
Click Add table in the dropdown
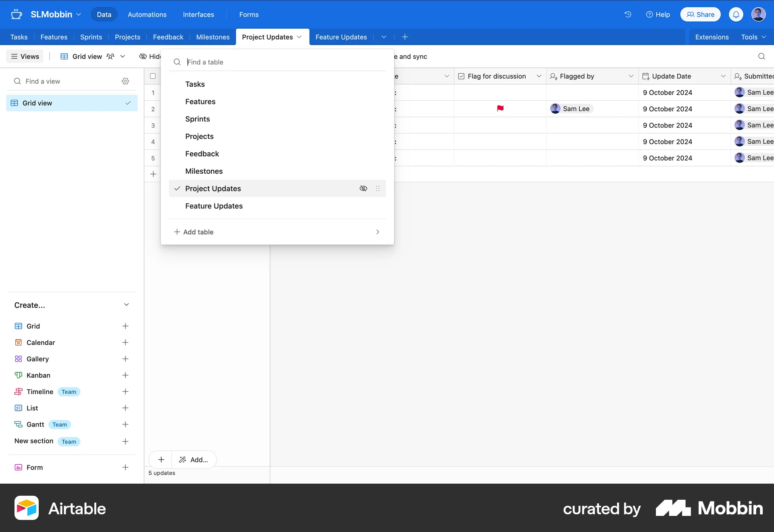click(194, 232)
